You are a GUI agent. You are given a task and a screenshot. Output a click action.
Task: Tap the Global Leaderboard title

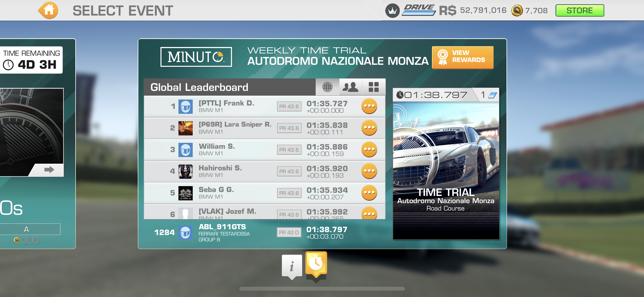[199, 87]
